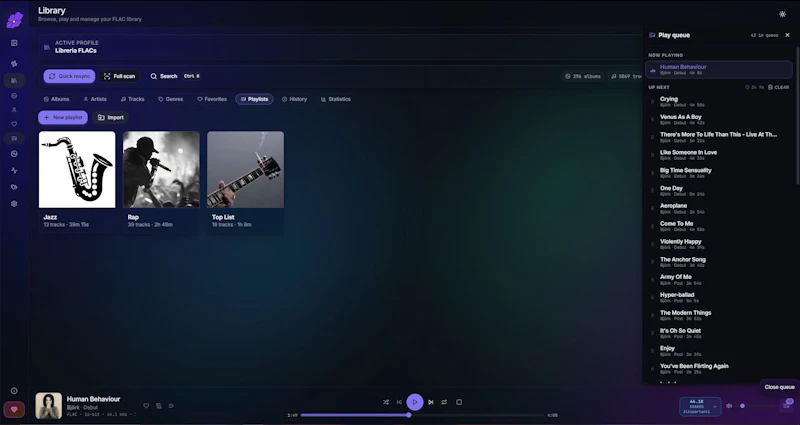Screen dimensions: 800x425
Task: Toggle the play queue panel button in player
Action: [x=786, y=406]
